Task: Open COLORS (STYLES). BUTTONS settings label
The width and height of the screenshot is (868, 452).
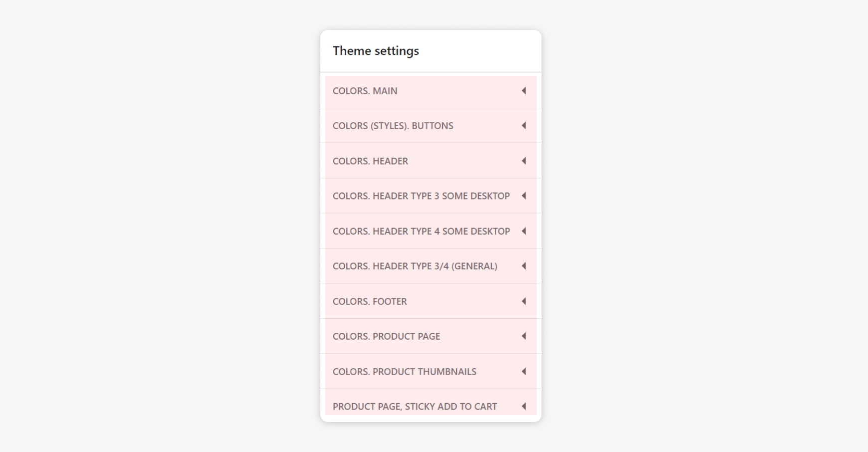Action: click(393, 126)
